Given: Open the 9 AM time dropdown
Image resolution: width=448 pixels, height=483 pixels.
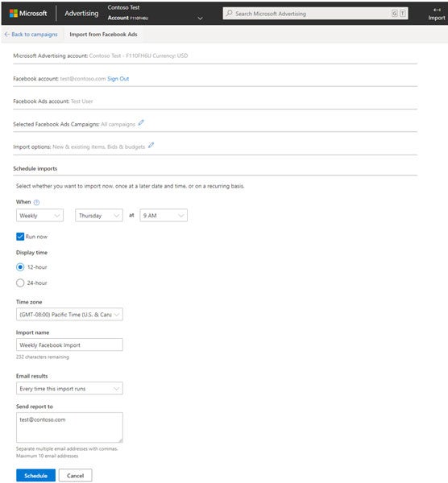Looking at the screenshot, I should pos(164,215).
